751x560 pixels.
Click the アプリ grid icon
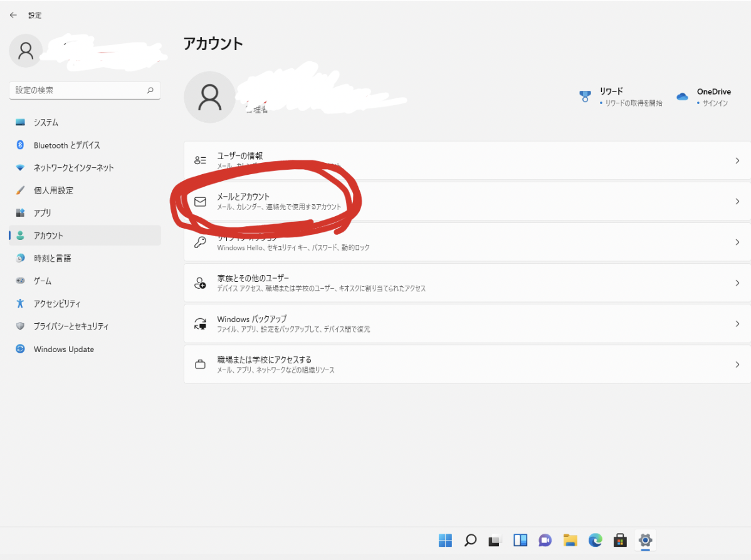tap(20, 212)
